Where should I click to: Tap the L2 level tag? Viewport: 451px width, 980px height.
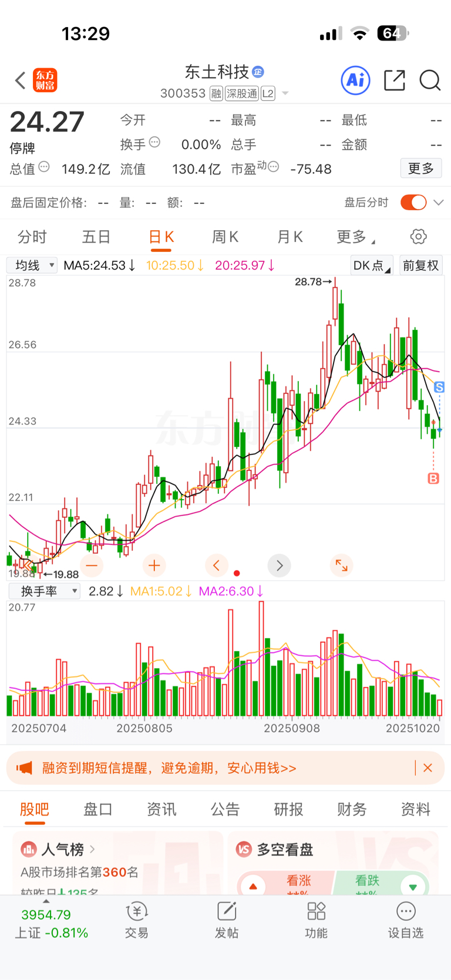pyautogui.click(x=268, y=94)
